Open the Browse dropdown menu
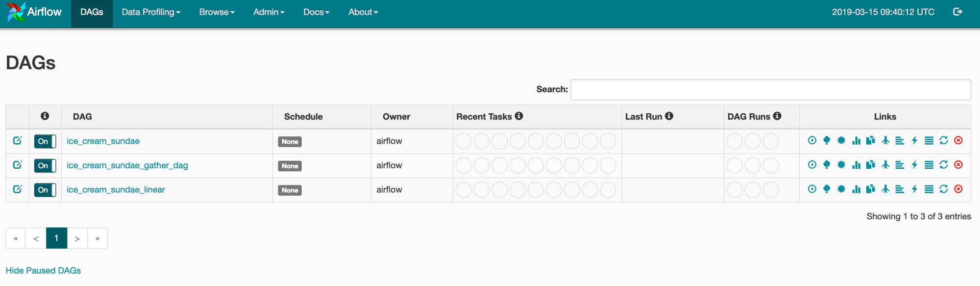The height and width of the screenshot is (286, 980). (217, 12)
